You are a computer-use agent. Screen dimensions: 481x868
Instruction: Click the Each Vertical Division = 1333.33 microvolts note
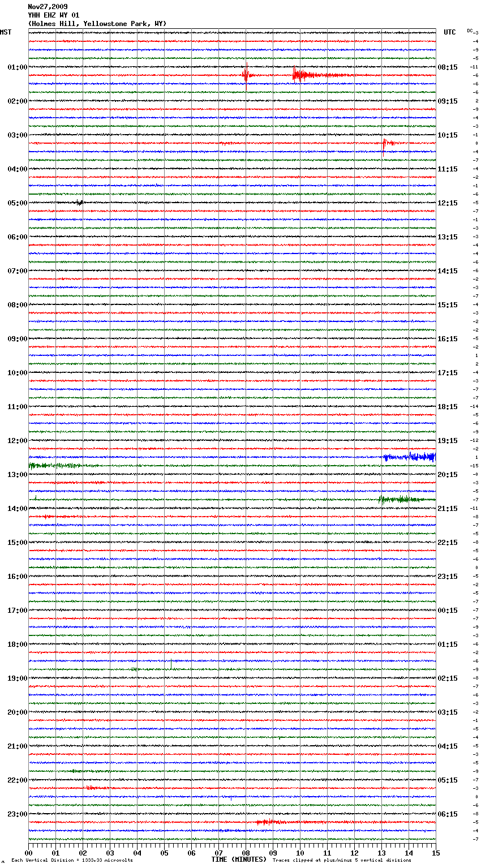(72, 860)
